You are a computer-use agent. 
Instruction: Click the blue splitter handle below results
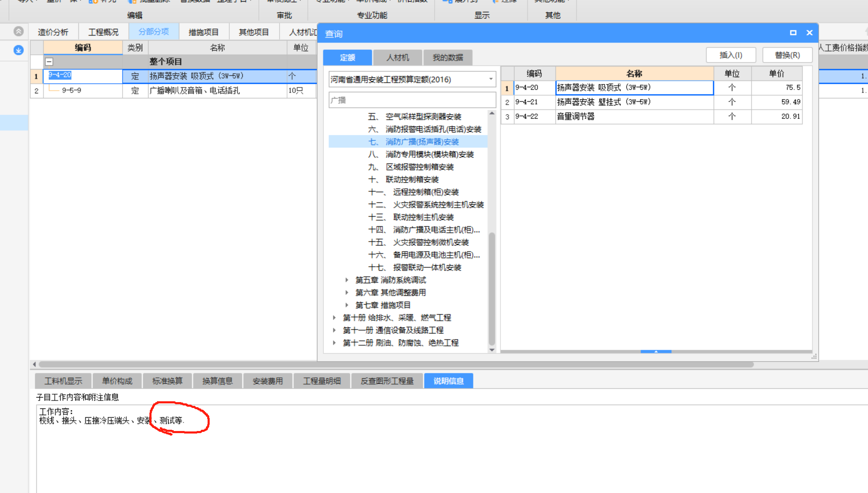pos(656,351)
